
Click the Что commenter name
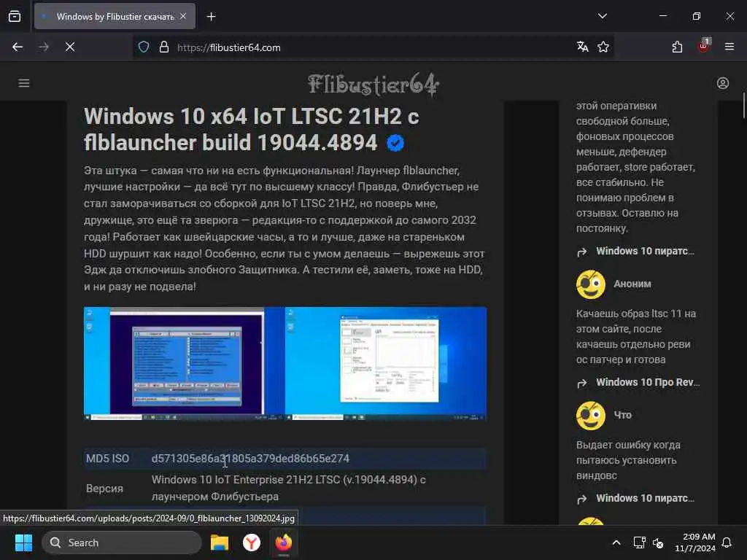[623, 415]
